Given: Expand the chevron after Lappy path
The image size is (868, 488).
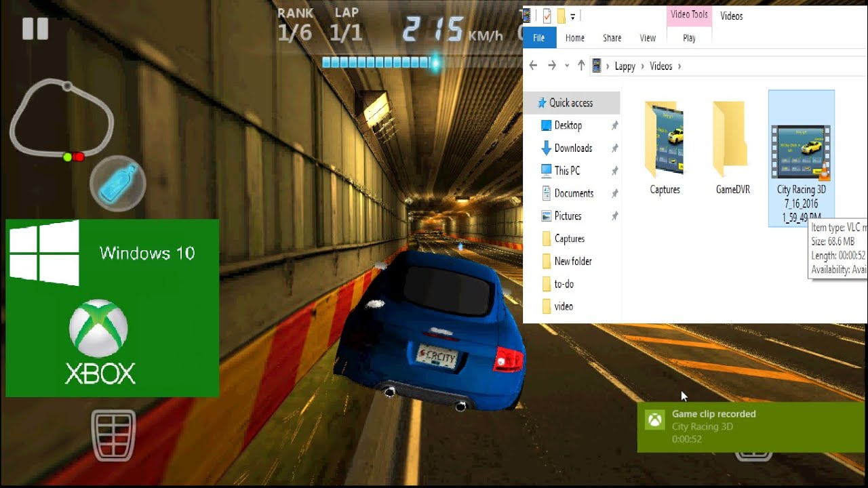Looking at the screenshot, I should click(x=643, y=66).
